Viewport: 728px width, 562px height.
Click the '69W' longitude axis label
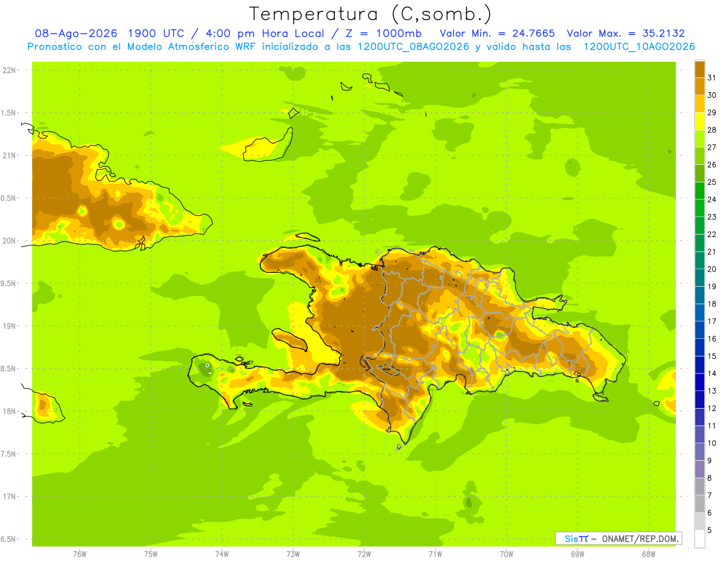578,554
